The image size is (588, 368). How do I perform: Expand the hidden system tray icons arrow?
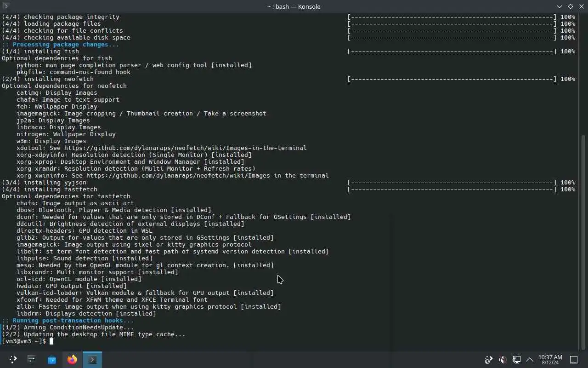530,360
